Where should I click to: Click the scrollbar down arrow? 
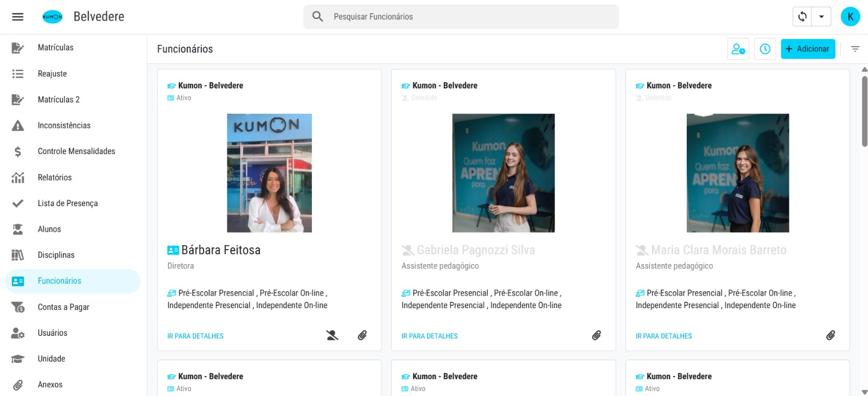[864, 392]
